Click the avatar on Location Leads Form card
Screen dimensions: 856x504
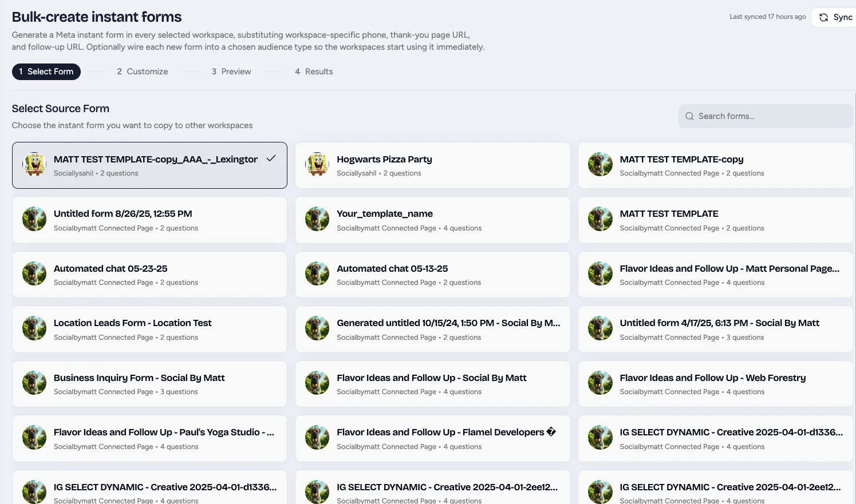tap(34, 328)
